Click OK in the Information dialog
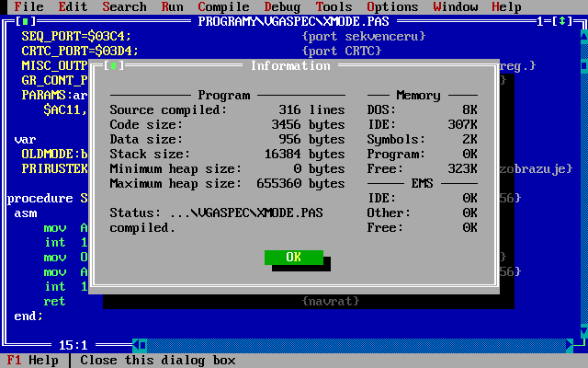This screenshot has height=368, width=588. click(294, 258)
